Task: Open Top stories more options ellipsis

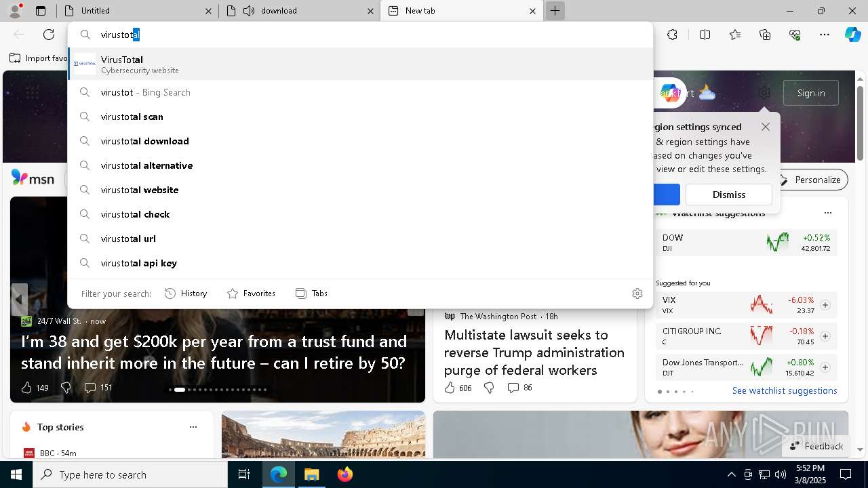Action: pos(193,427)
